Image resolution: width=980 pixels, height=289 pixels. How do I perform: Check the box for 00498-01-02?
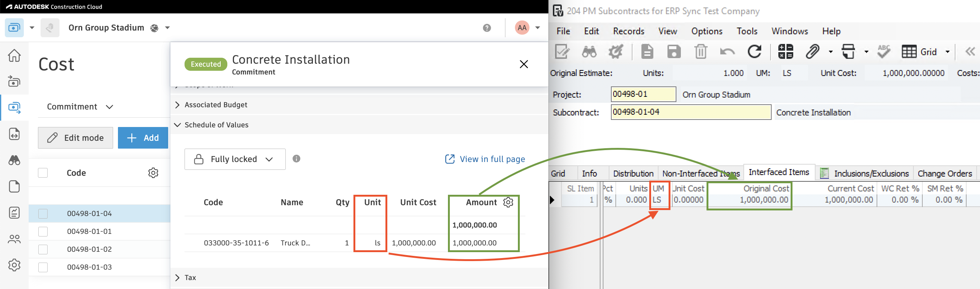43,250
